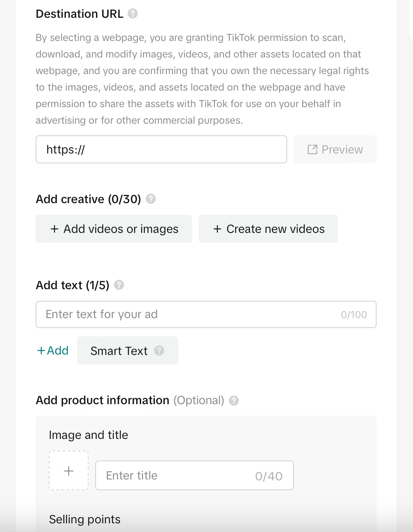Image resolution: width=413 pixels, height=532 pixels.
Task: Click Create new videos button
Action: pos(268,229)
